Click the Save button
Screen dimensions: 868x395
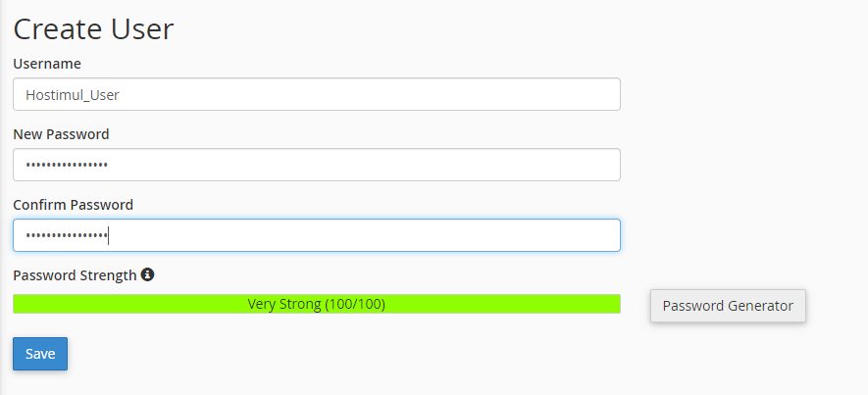(x=40, y=354)
